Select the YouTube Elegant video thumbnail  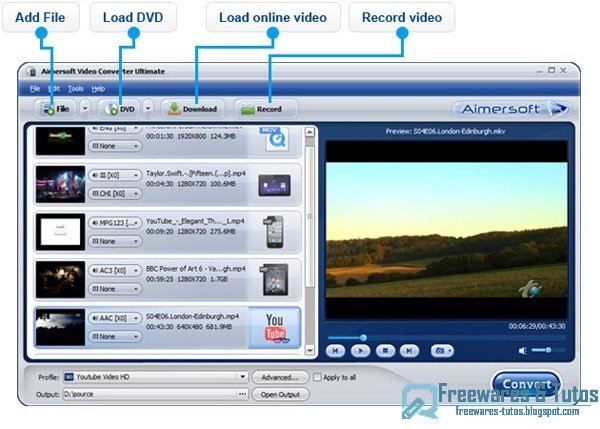point(60,232)
